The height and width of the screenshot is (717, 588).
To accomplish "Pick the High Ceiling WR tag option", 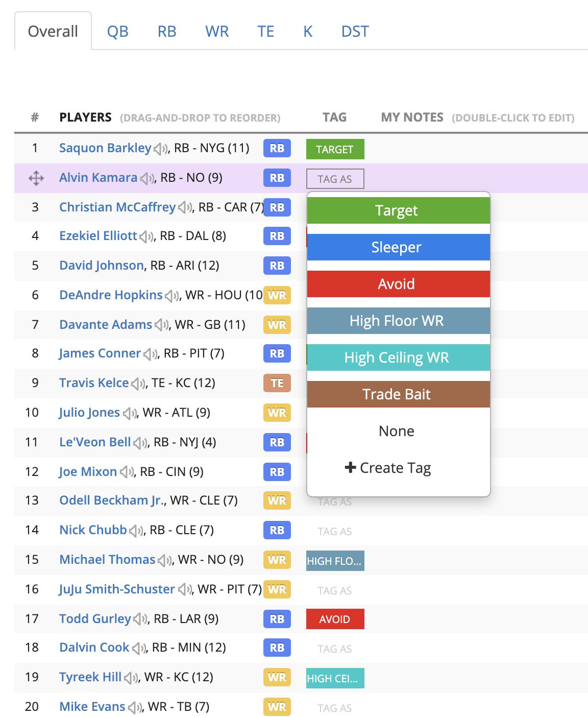I will coord(399,357).
